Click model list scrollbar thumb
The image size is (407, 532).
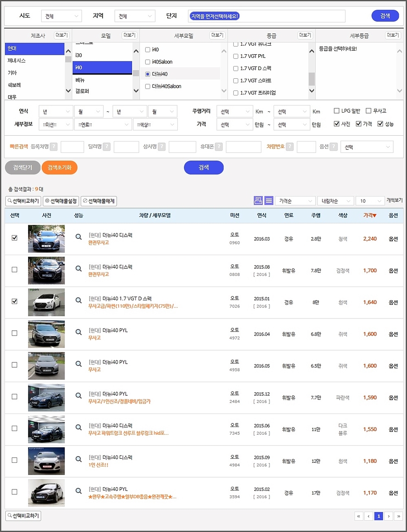point(136,73)
